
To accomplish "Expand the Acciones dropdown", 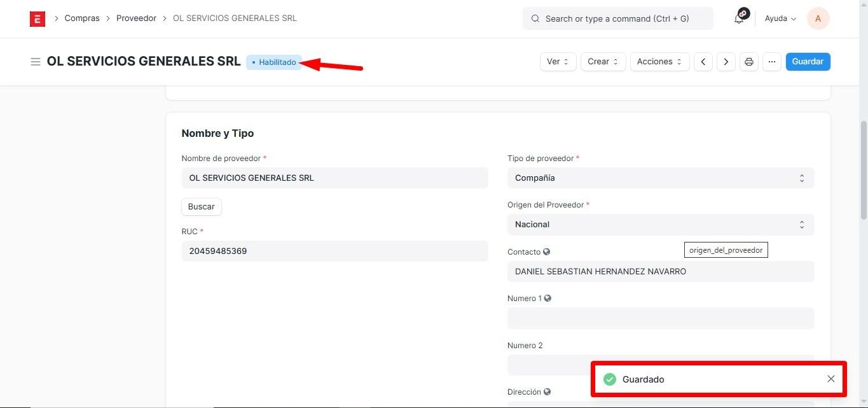I will [x=659, y=62].
